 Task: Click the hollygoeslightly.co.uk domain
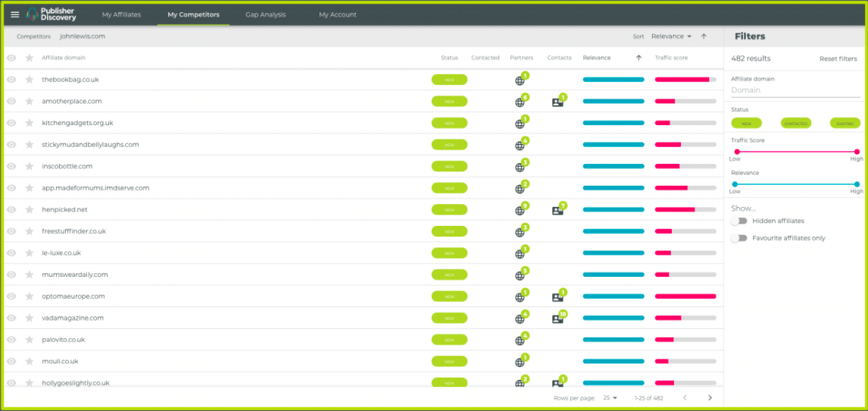(x=76, y=383)
